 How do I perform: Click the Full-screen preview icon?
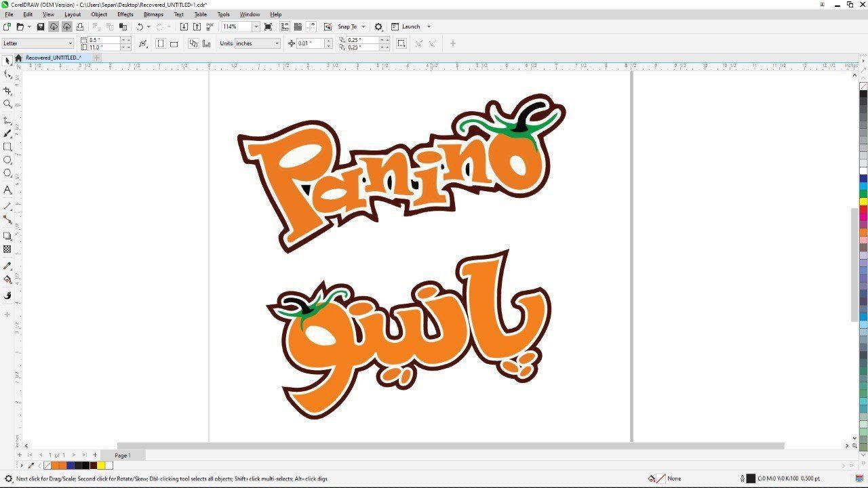pyautogui.click(x=269, y=26)
